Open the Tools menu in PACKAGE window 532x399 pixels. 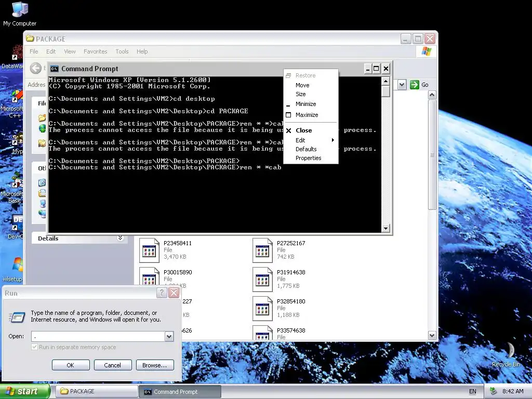click(122, 51)
